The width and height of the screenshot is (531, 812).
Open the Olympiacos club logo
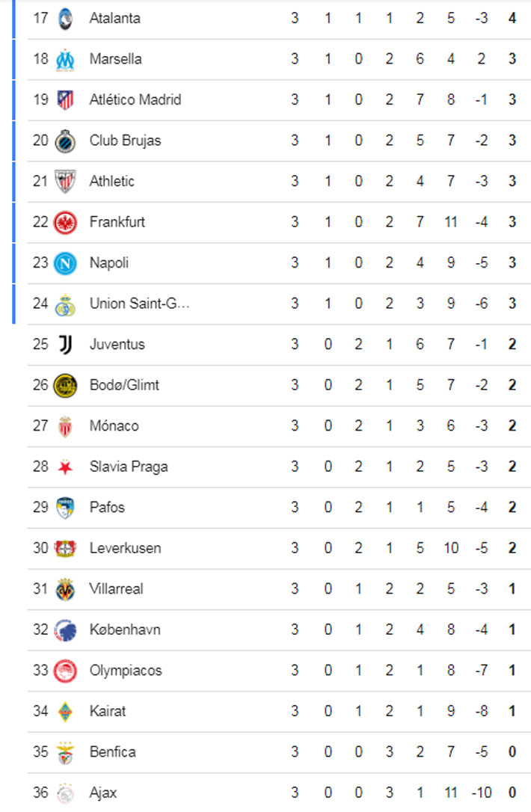pyautogui.click(x=66, y=671)
